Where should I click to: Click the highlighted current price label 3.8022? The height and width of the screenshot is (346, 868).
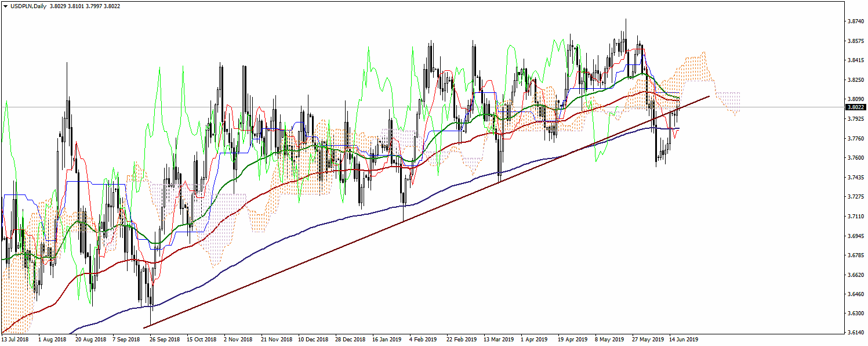pyautogui.click(x=856, y=107)
